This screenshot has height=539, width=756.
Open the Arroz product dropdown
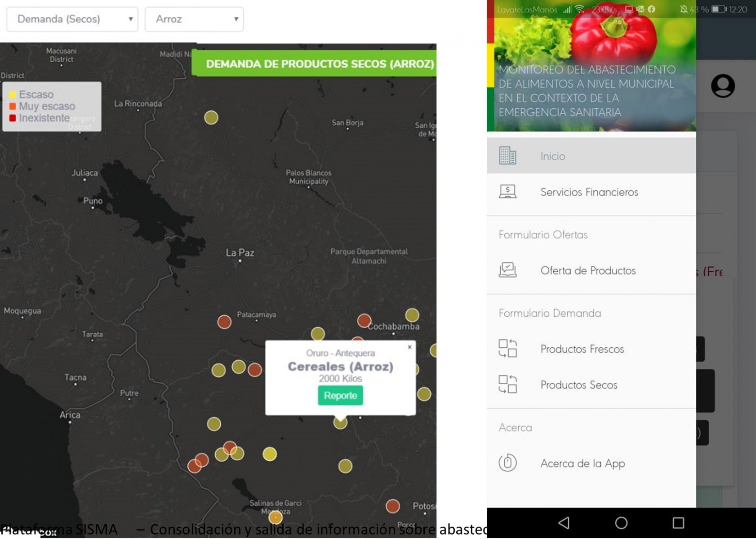point(194,19)
